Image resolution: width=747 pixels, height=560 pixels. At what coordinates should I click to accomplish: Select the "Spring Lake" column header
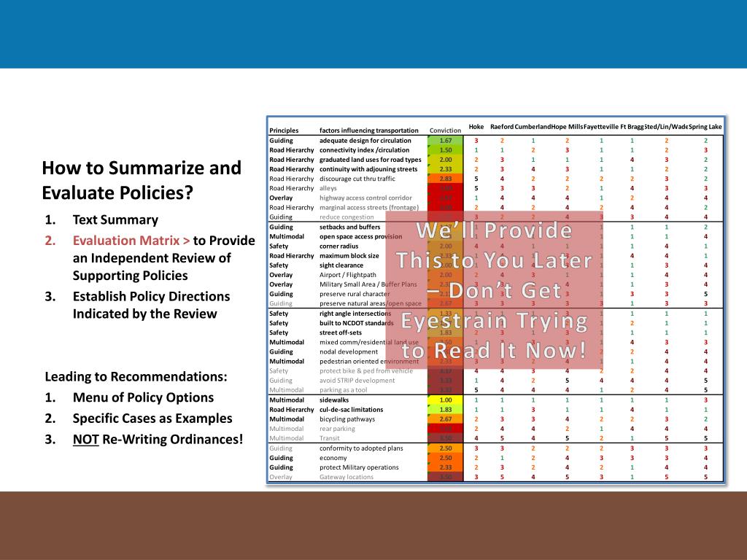(x=705, y=127)
